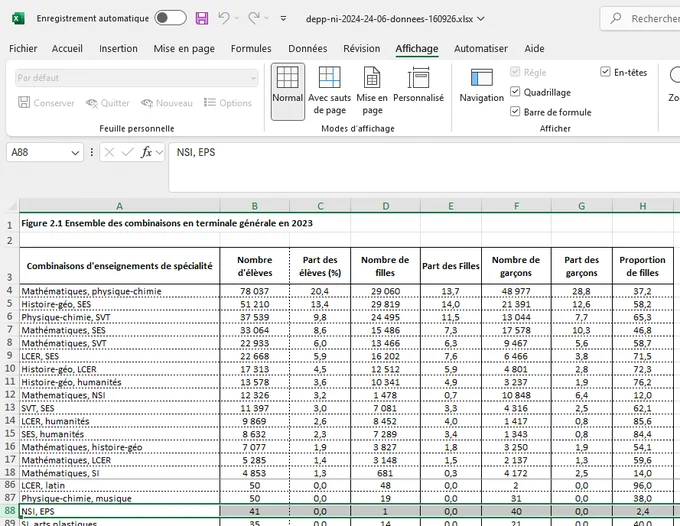The width and height of the screenshot is (680, 526).
Task: Open the Formules ribbon tab
Action: click(251, 49)
